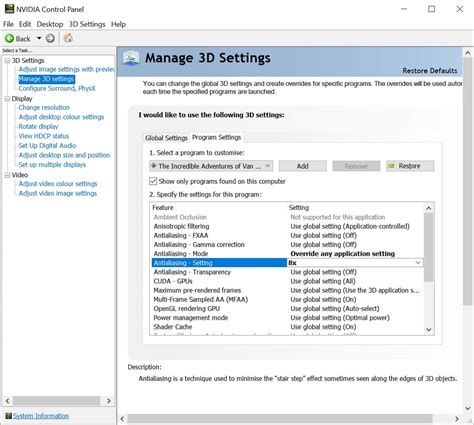Click the down arrow of the settings list scrollbar

(x=429, y=330)
